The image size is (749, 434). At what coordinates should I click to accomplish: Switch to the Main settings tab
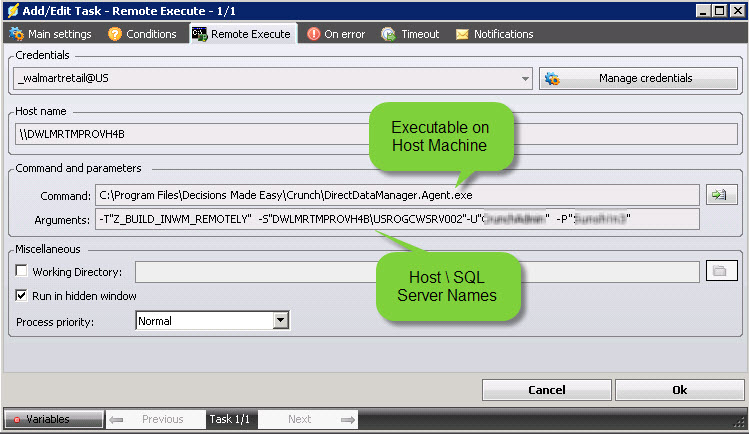coord(52,34)
